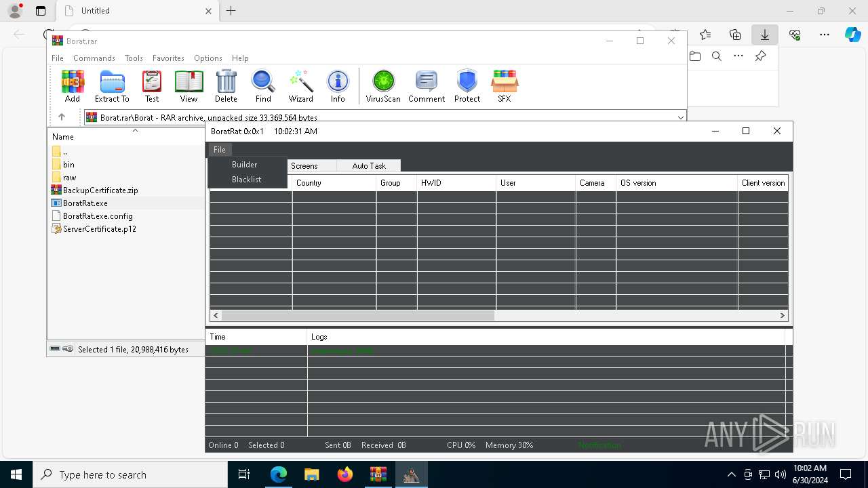Click left arrow of horizontal scrollbar
Viewport: 868px width, 488px height.
(x=216, y=315)
